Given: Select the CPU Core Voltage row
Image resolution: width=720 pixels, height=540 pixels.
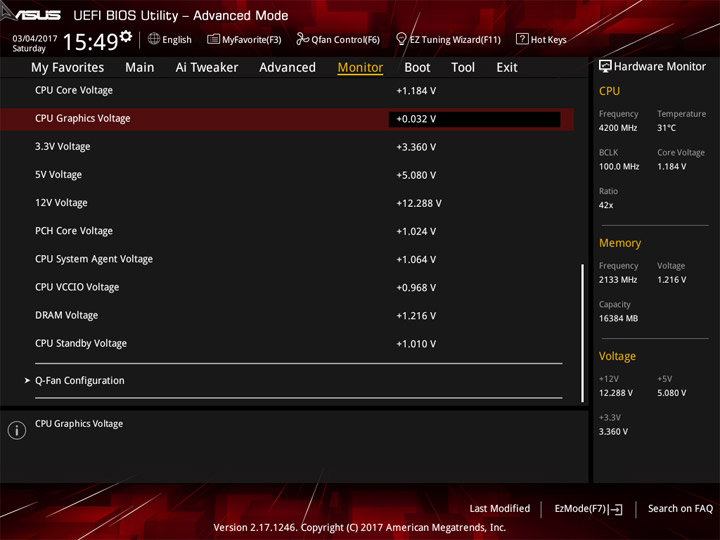Looking at the screenshot, I should coord(287,90).
